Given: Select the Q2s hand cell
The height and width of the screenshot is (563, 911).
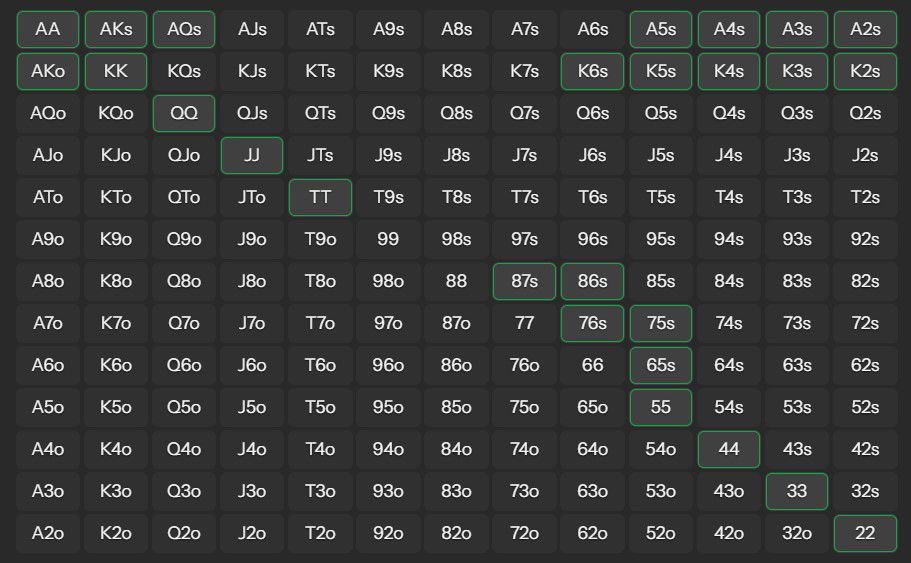Looking at the screenshot, I should [865, 114].
